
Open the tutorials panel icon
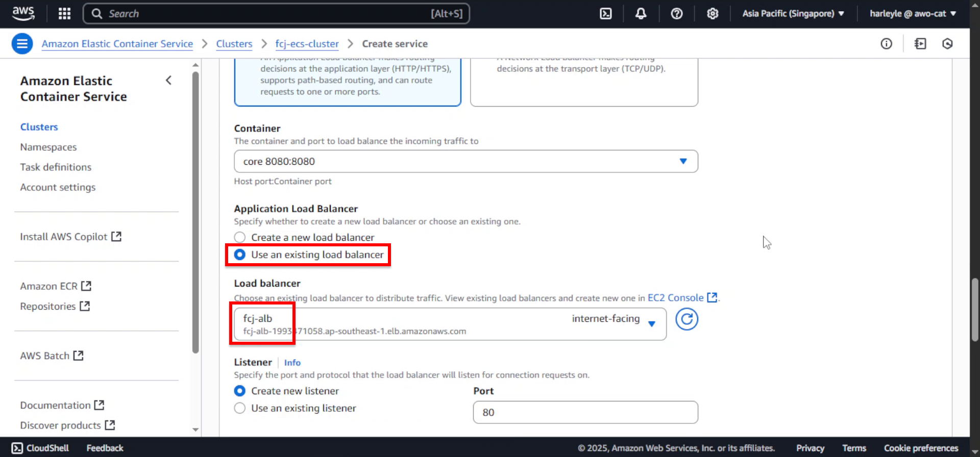pyautogui.click(x=920, y=44)
